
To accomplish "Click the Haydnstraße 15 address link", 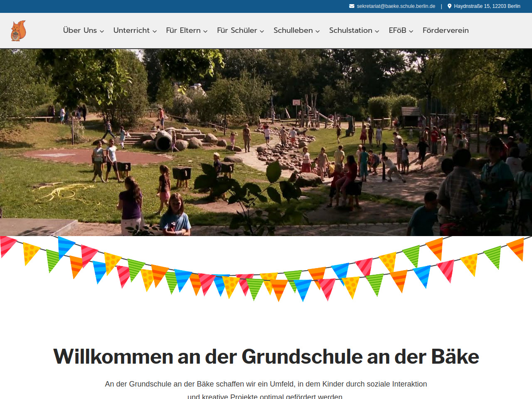I will 487,6.
